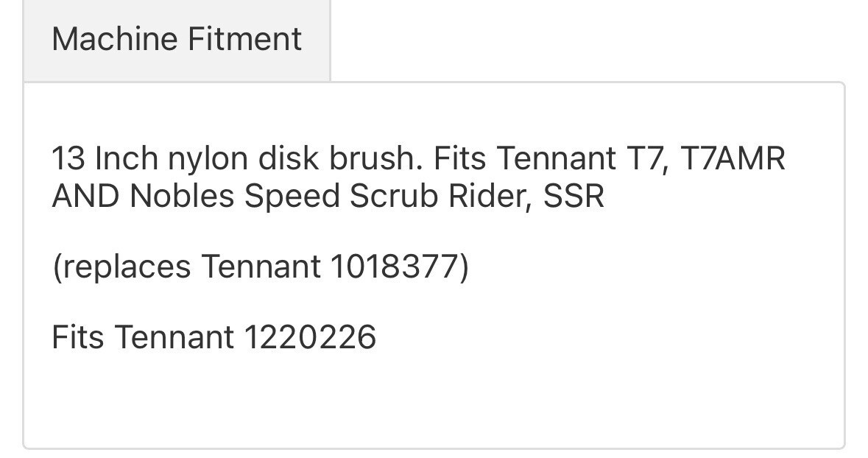Click the SSR abbreviation
868x458 pixels.
click(x=574, y=197)
